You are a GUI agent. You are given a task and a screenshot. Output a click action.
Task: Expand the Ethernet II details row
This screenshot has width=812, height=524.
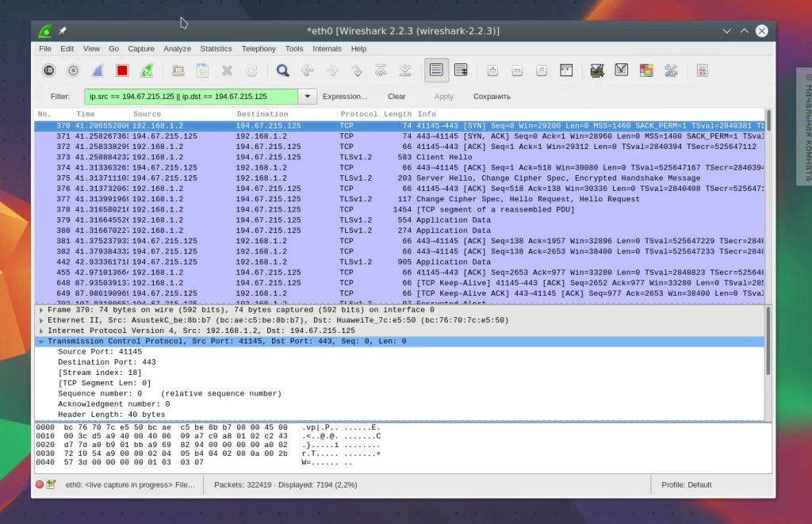tap(41, 320)
